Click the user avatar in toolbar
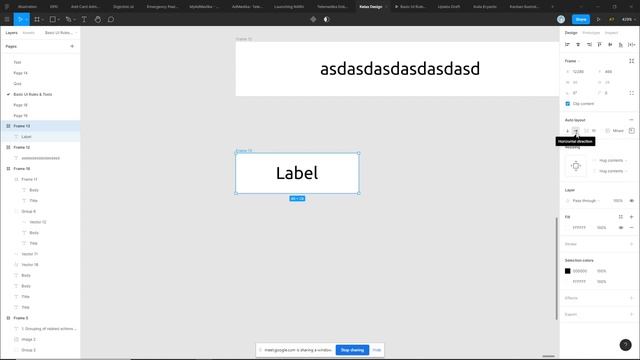 point(561,19)
